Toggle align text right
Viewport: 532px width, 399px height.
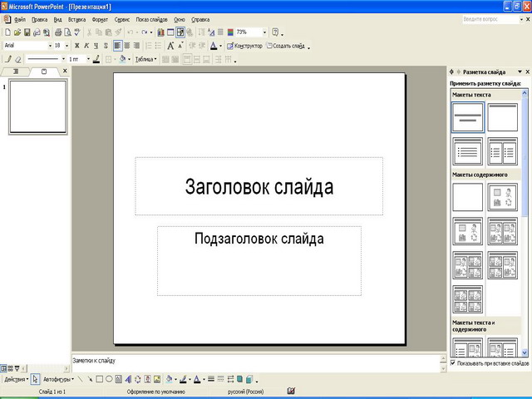pos(136,46)
